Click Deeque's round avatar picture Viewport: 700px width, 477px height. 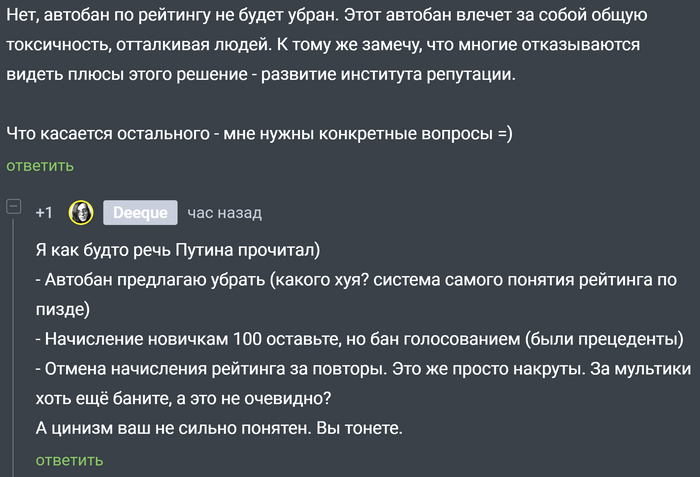point(81,213)
